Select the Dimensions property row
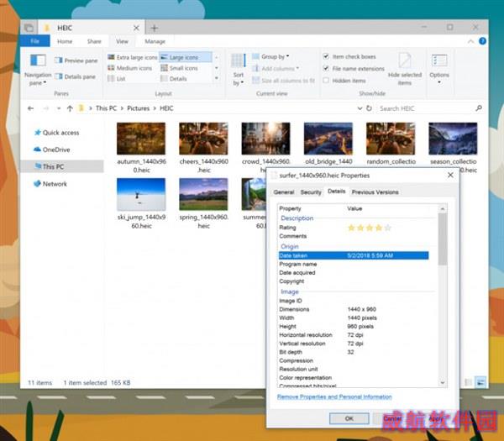504x441 pixels. (x=354, y=309)
